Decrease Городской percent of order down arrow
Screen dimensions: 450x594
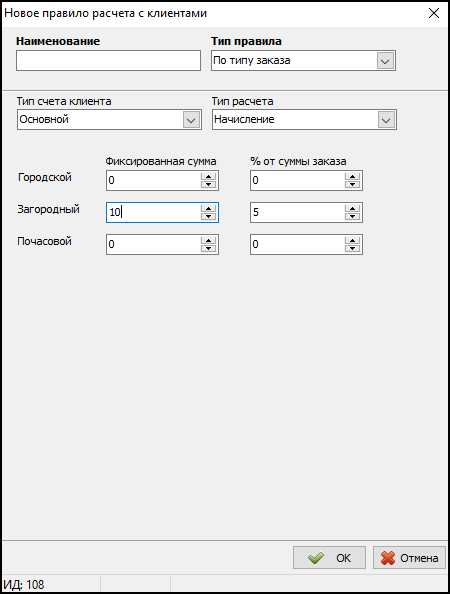click(x=352, y=184)
